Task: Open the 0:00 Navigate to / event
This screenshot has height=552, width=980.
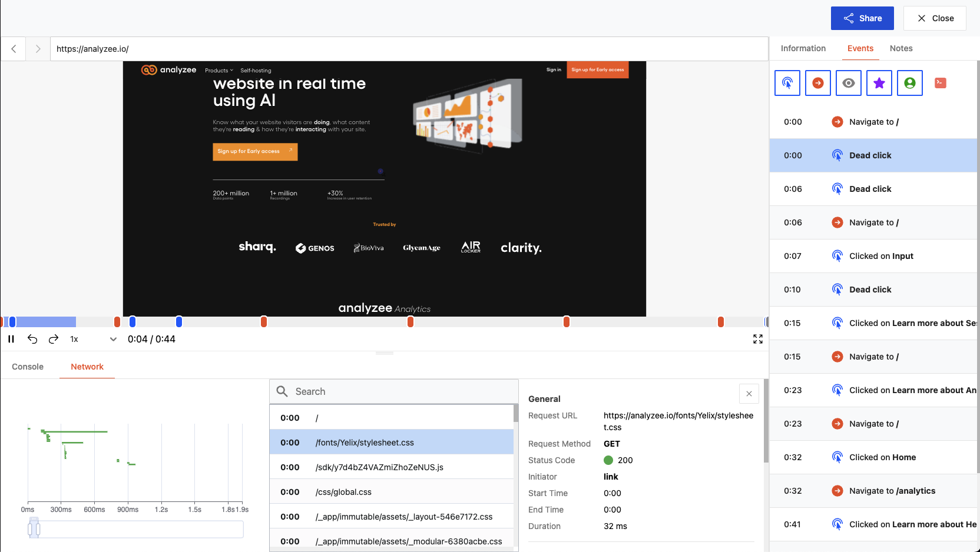Action: [873, 122]
